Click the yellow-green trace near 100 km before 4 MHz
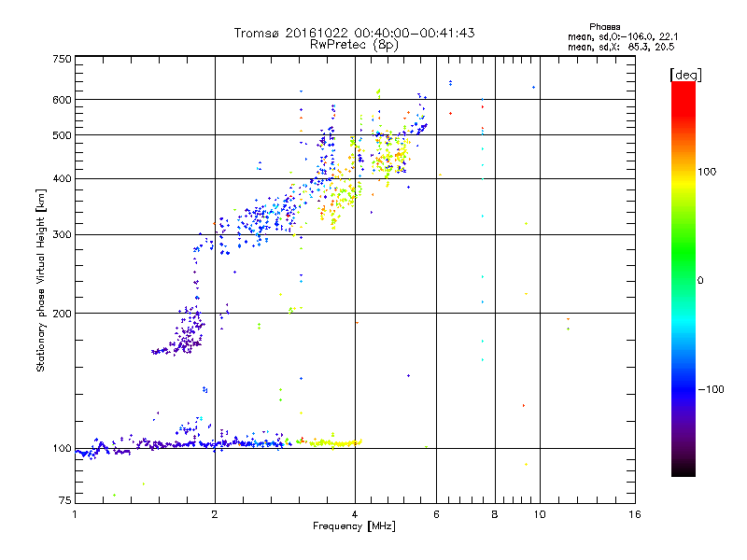Screen dimensions: 747x560 (336, 443)
